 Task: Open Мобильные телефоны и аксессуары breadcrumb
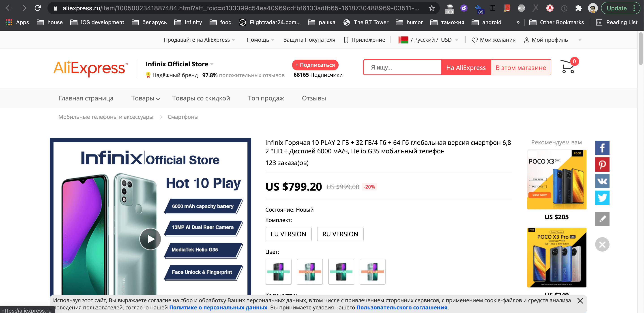[106, 117]
